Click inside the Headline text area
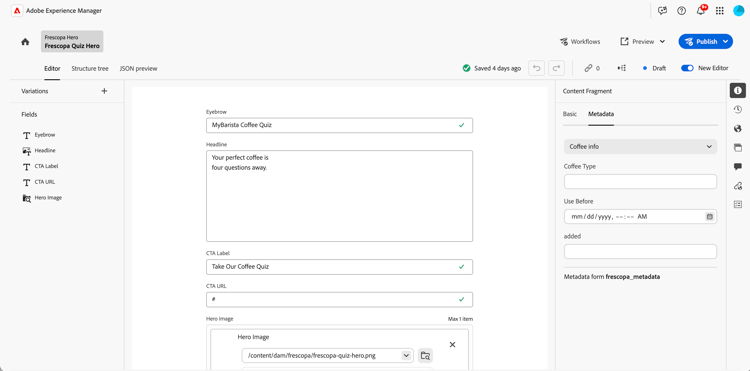The height and width of the screenshot is (371, 750). (339, 196)
